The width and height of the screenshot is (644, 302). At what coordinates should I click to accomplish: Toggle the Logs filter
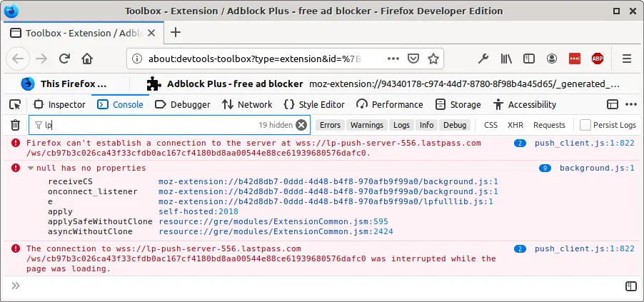401,125
